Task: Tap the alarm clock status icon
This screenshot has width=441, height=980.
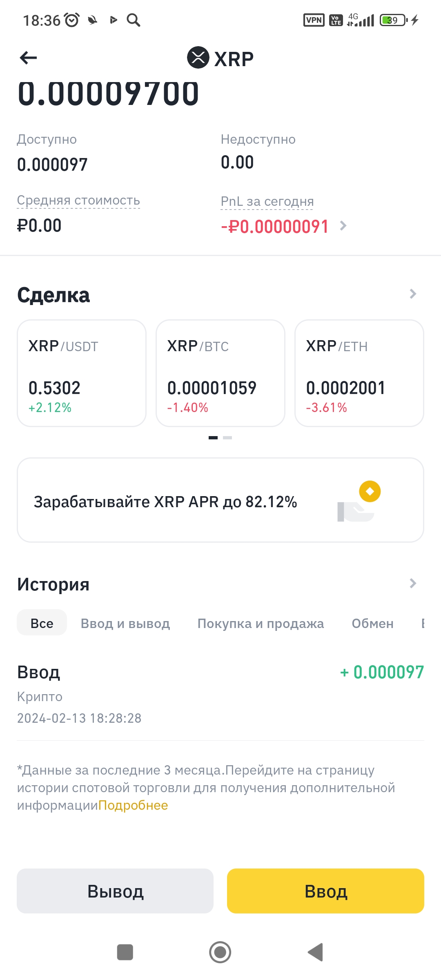Action: [72, 20]
